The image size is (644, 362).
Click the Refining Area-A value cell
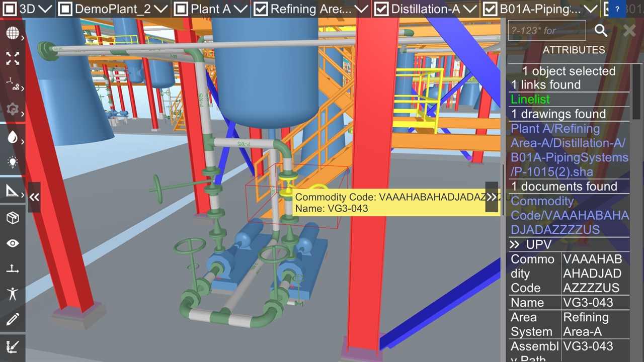pyautogui.click(x=595, y=325)
